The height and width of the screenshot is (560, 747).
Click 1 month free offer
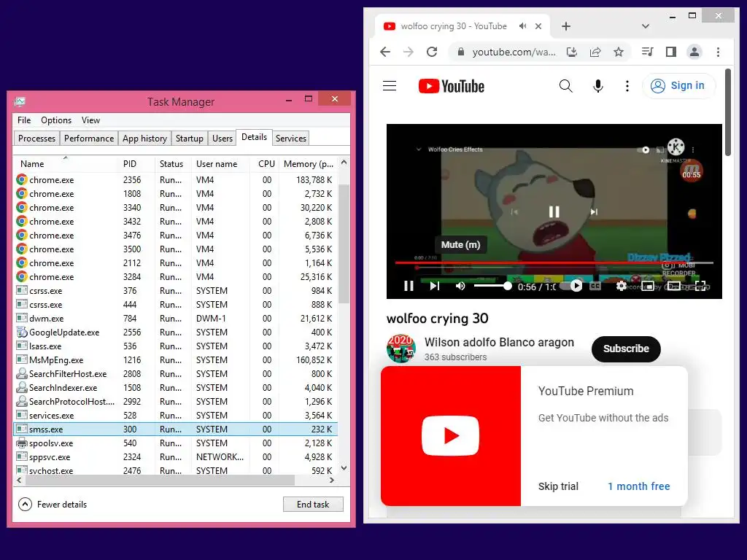pos(638,486)
